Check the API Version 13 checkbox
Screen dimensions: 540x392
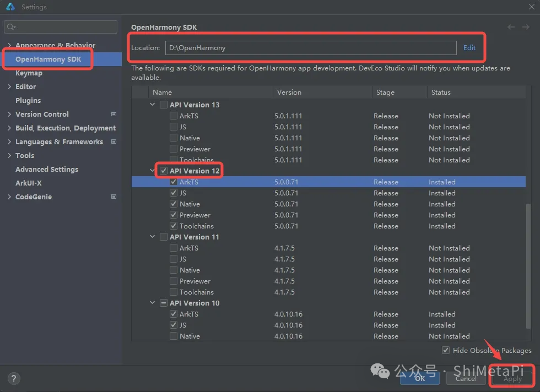point(164,105)
